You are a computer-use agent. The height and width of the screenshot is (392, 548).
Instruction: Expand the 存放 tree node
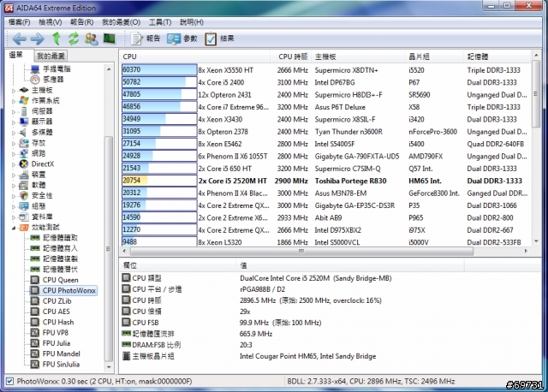coord(14,143)
